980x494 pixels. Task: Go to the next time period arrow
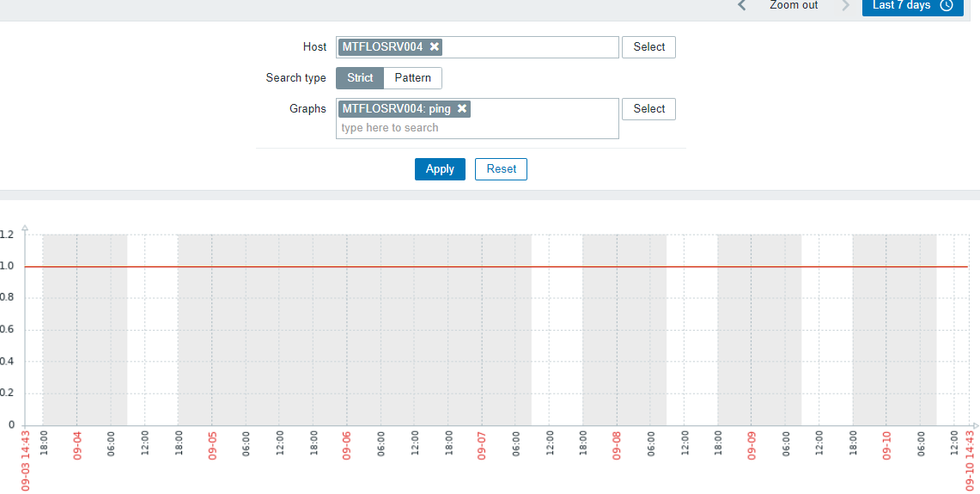point(846,5)
